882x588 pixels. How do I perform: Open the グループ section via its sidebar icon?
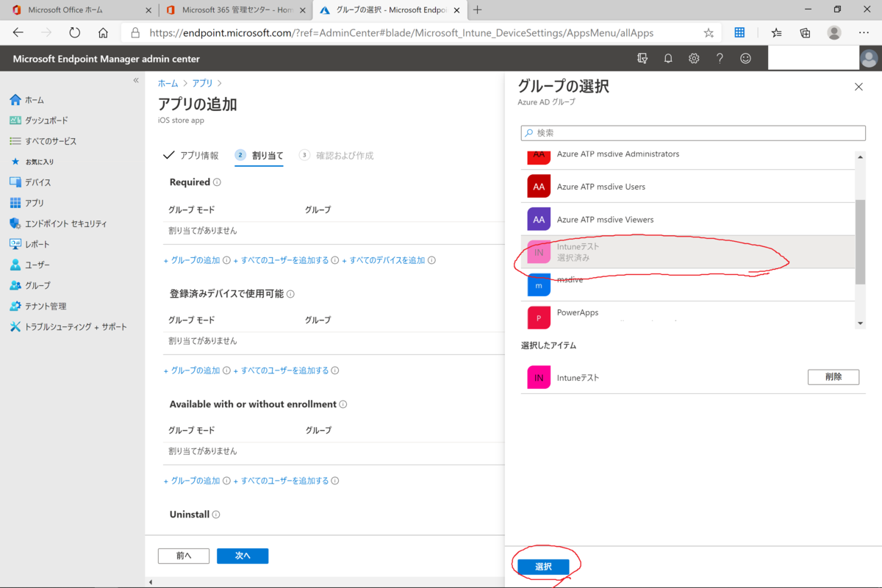coord(36,285)
